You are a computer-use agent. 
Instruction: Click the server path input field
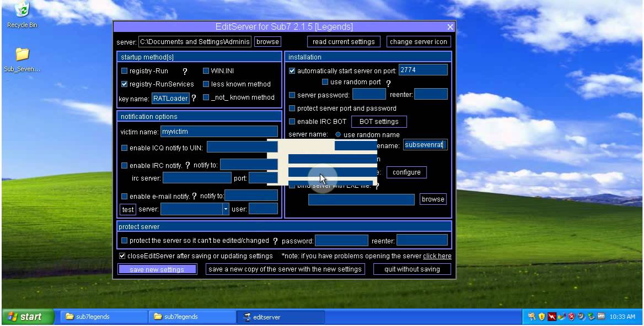195,41
